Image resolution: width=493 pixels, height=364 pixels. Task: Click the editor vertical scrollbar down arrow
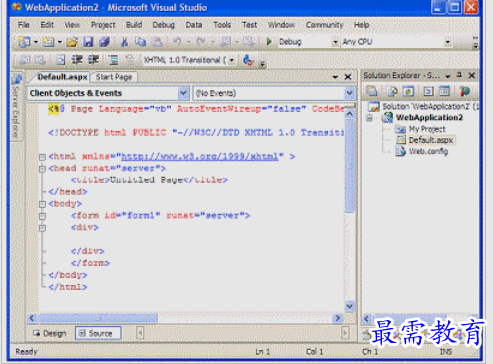click(x=349, y=306)
